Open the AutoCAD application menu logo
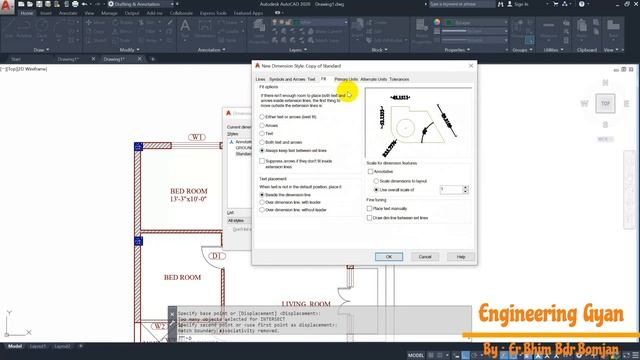Viewport: 640px width, 360px height. pyautogui.click(x=6, y=7)
